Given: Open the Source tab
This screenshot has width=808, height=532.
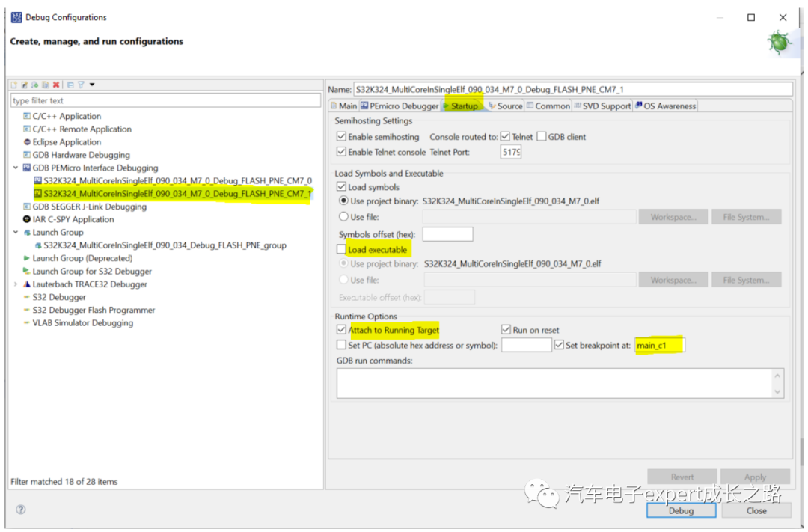Looking at the screenshot, I should (x=506, y=106).
